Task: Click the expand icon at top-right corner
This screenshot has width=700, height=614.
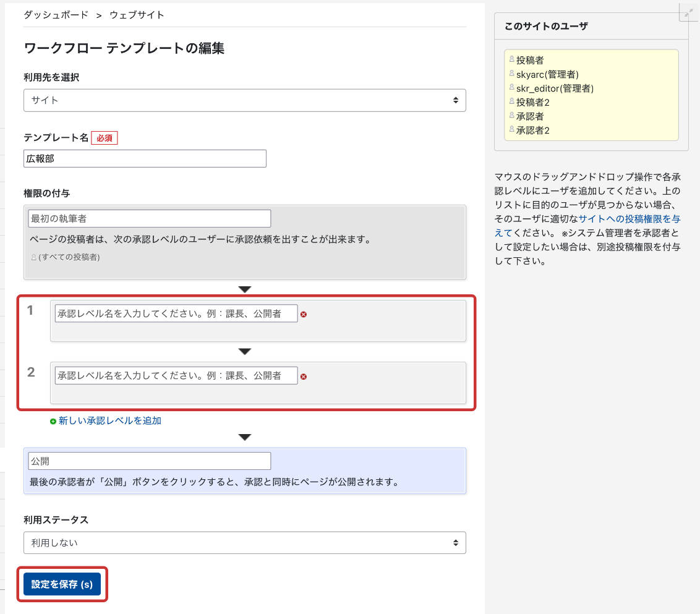Action: 689,12
